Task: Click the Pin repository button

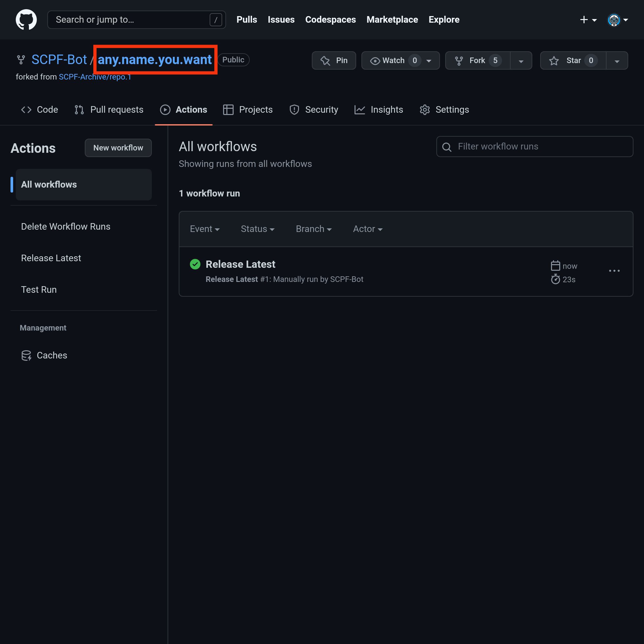Action: tap(334, 60)
